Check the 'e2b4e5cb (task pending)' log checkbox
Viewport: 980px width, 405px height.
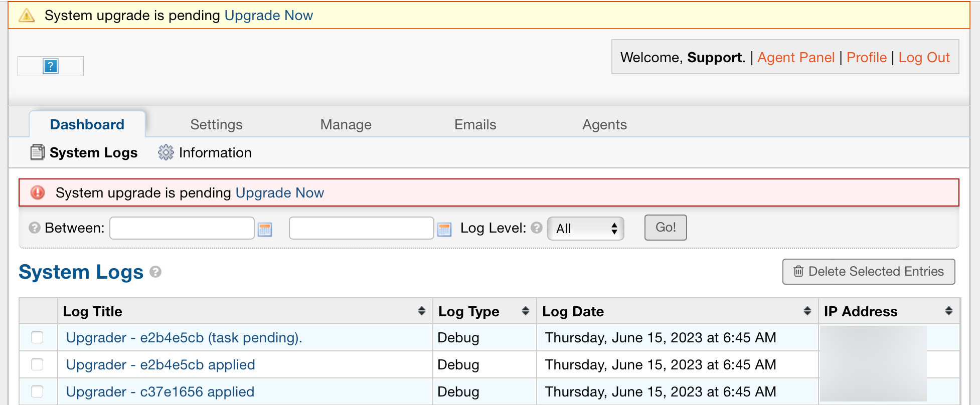coord(37,337)
